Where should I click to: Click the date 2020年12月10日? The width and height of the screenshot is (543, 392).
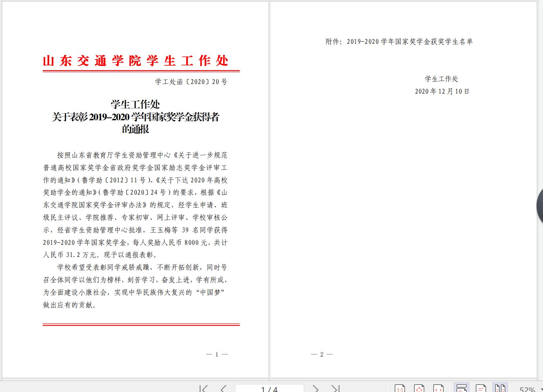point(442,91)
